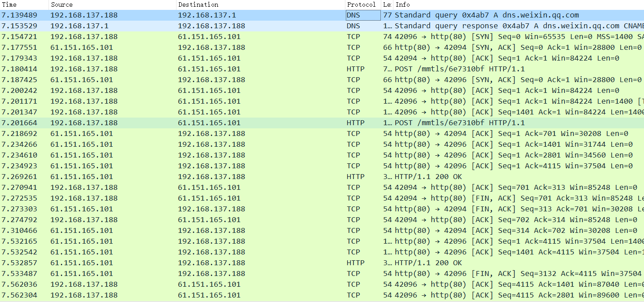Select the packet at time 7.200242
The image size is (644, 302).
pyautogui.click(x=322, y=91)
